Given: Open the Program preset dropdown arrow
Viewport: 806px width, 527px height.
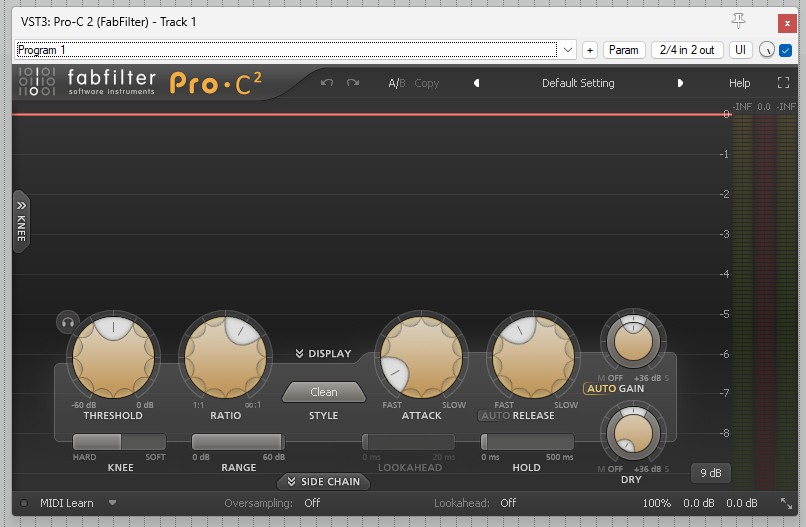Looking at the screenshot, I should click(567, 50).
